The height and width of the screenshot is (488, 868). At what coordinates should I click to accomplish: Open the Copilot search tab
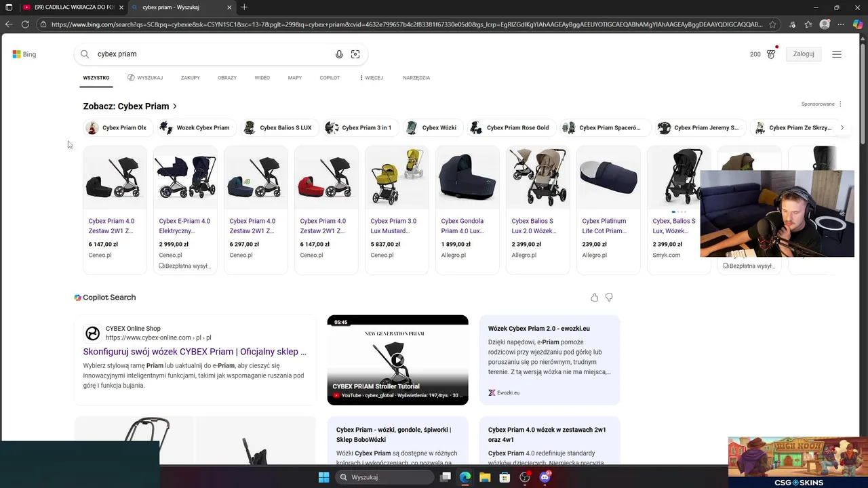coord(330,78)
